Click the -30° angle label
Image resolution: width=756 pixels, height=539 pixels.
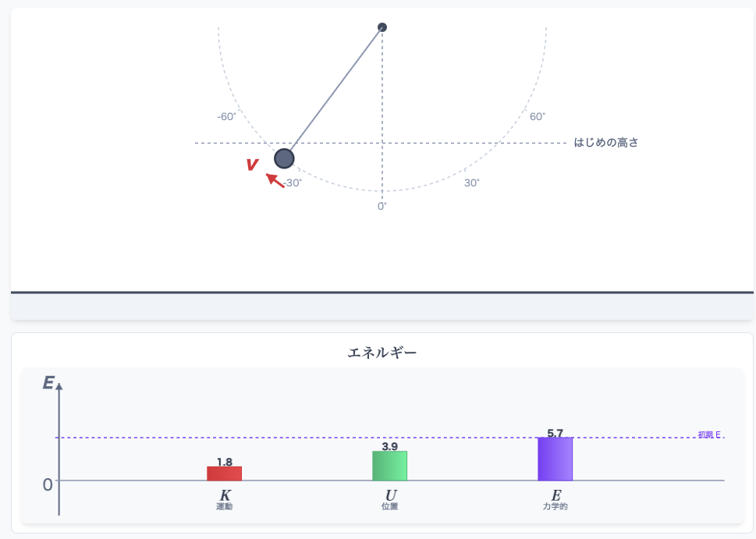point(293,183)
